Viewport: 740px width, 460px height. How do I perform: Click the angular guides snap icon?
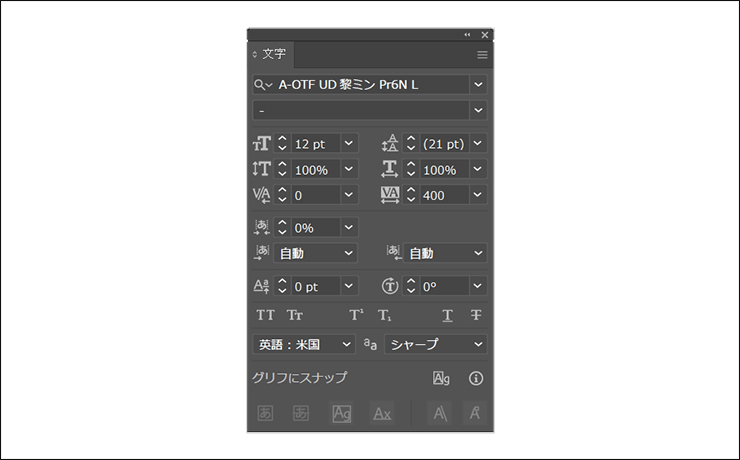[x=440, y=412]
